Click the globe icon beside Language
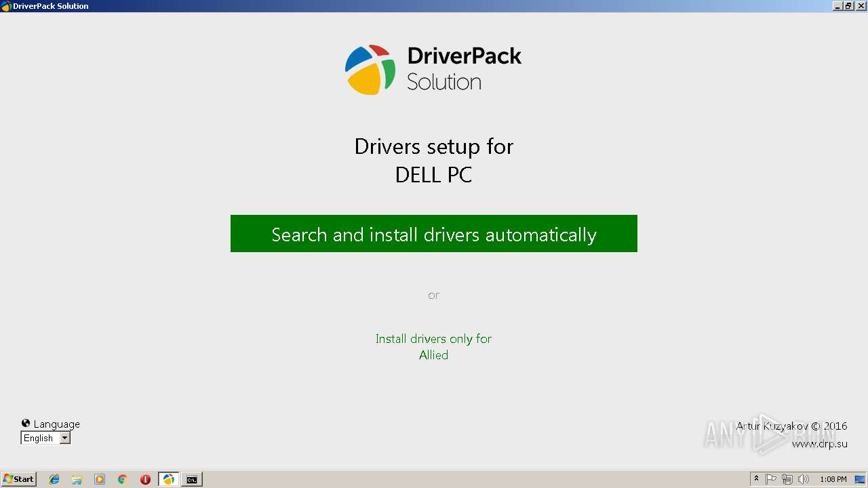 pyautogui.click(x=26, y=424)
